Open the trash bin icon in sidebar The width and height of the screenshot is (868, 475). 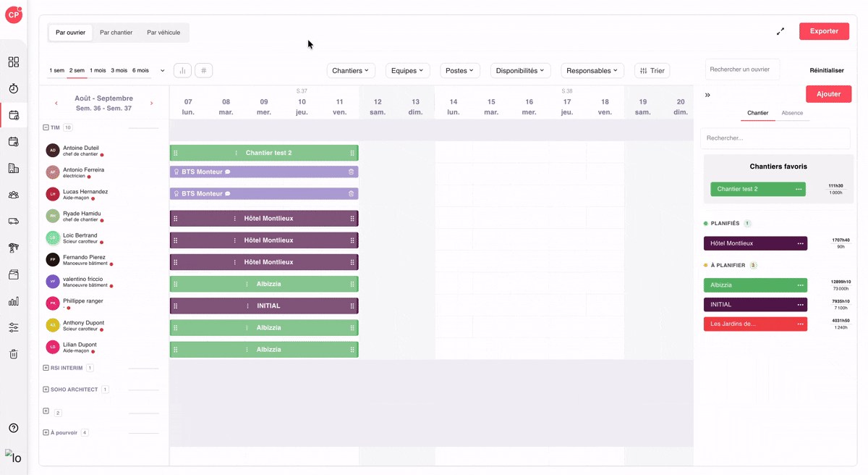14,354
